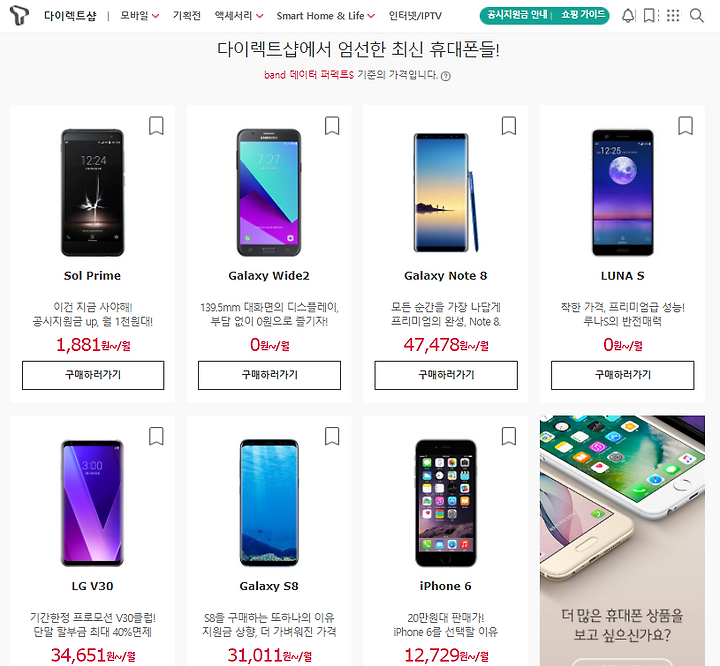The height and width of the screenshot is (666, 720).
Task: Open the 인터넷/IPTV menu item
Action: click(x=415, y=16)
